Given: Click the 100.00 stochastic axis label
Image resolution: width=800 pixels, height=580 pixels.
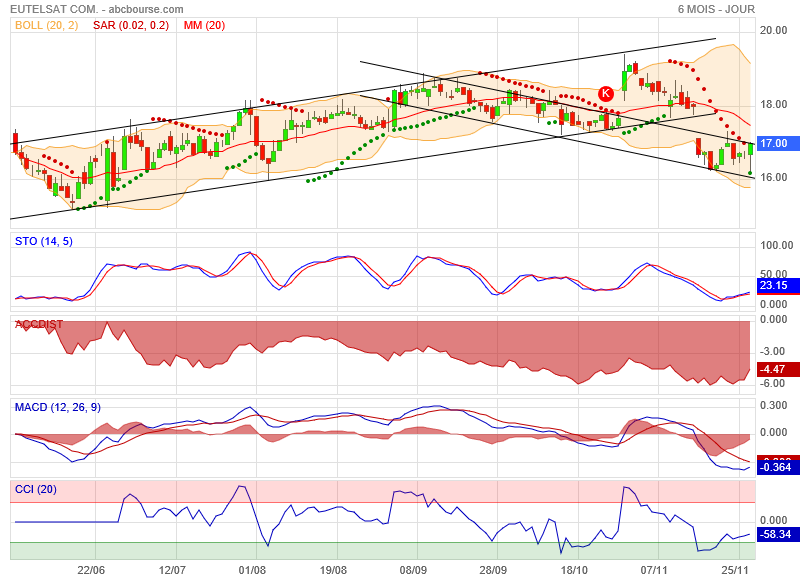Looking at the screenshot, I should pos(777,245).
